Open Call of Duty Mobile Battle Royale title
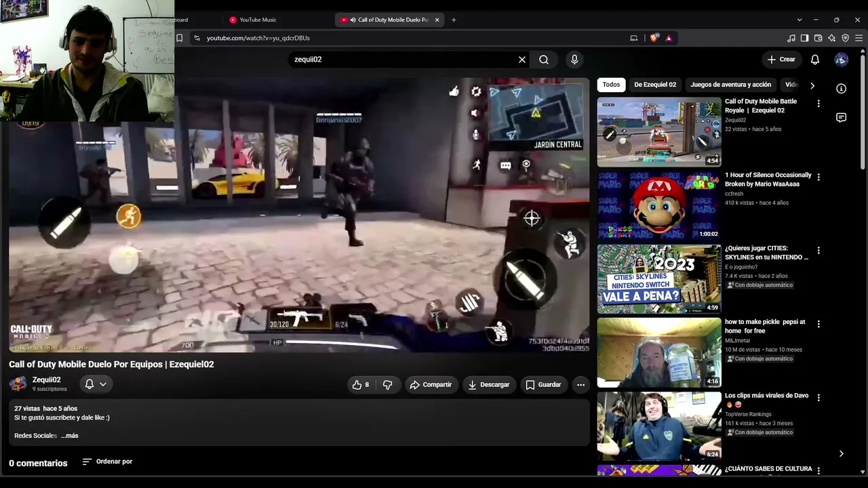The image size is (868, 488). [x=761, y=106]
